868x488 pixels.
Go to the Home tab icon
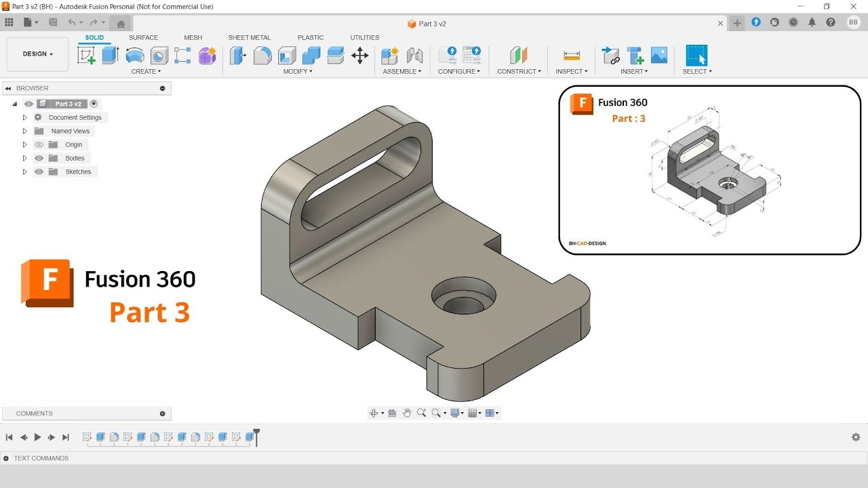[121, 23]
